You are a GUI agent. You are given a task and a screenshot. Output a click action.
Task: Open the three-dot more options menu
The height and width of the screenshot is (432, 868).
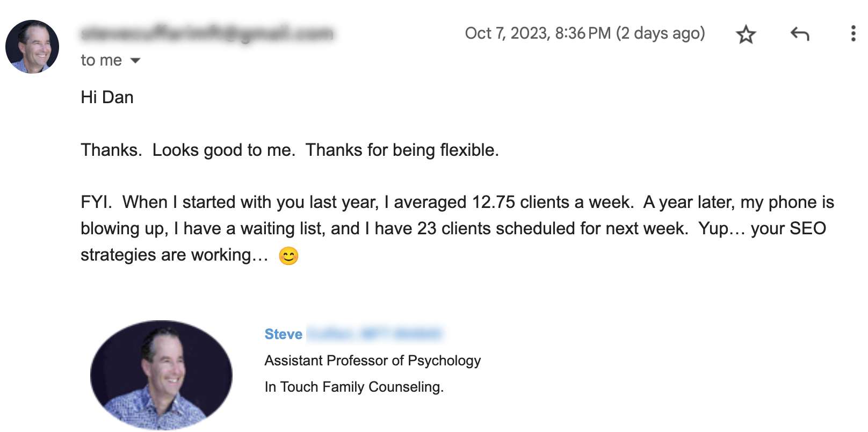(853, 33)
